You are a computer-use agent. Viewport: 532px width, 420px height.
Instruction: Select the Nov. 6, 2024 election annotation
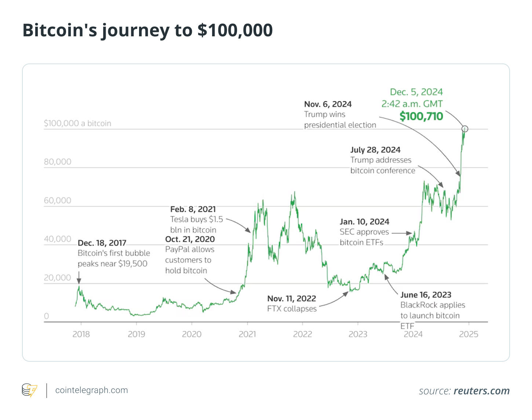click(340, 114)
